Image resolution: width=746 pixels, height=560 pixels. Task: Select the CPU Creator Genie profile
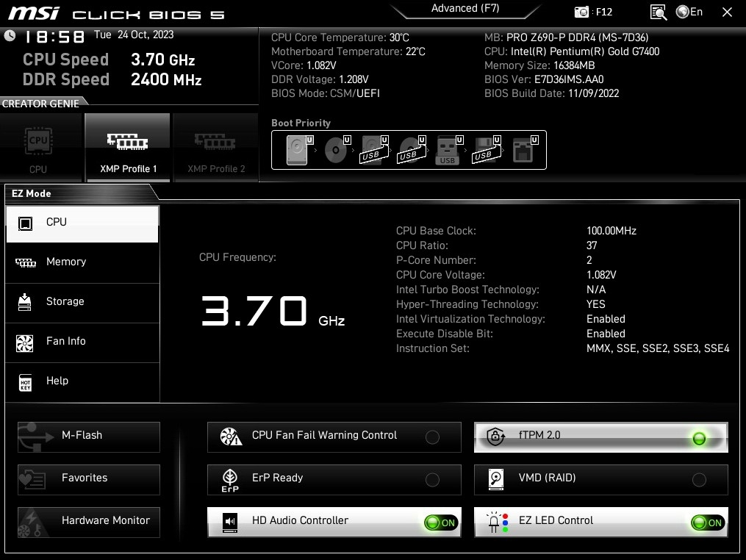pyautogui.click(x=41, y=148)
